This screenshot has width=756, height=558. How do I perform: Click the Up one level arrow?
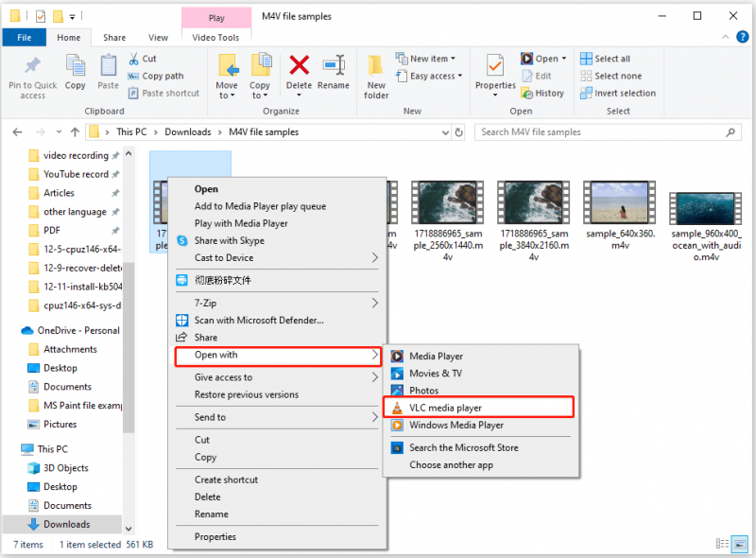coord(75,131)
